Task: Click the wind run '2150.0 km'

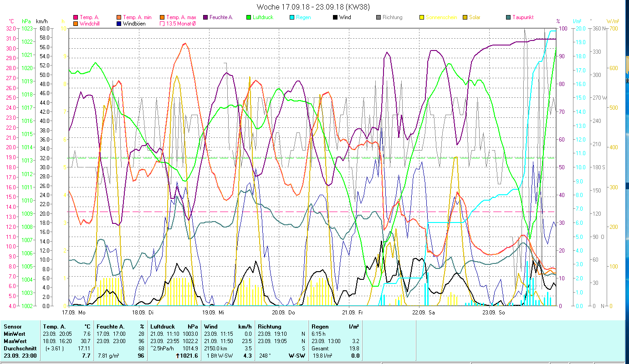Action: point(216,349)
